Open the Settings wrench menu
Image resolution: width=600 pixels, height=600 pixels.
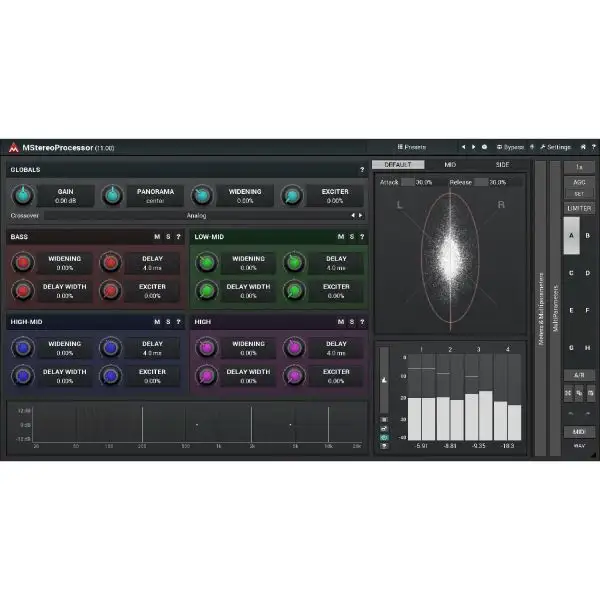pos(555,147)
